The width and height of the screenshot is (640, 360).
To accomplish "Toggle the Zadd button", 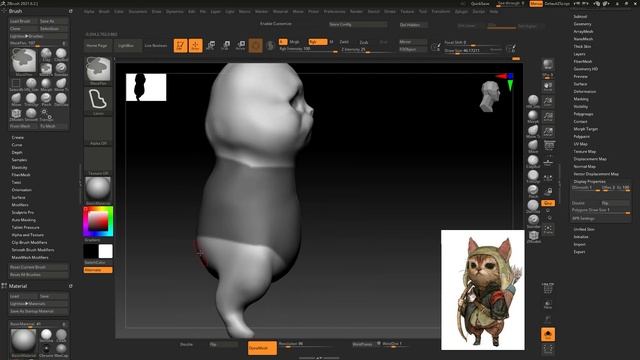I will click(x=344, y=42).
